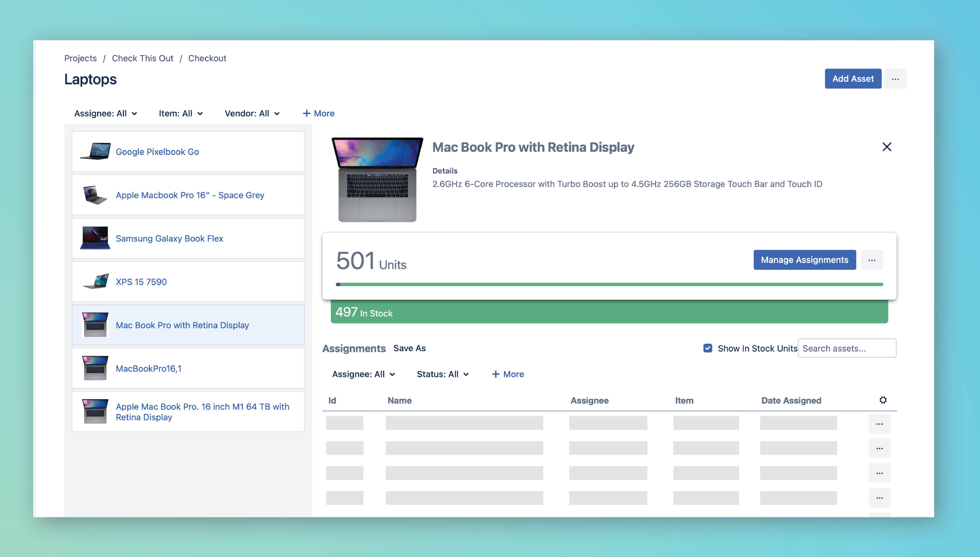
Task: Open the more options menu beside Add Asset
Action: 895,79
